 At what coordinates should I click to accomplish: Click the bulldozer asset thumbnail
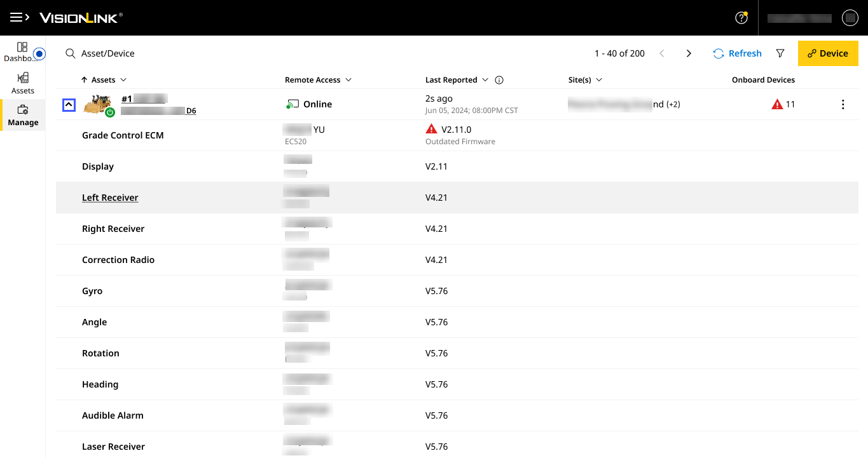[x=97, y=104]
